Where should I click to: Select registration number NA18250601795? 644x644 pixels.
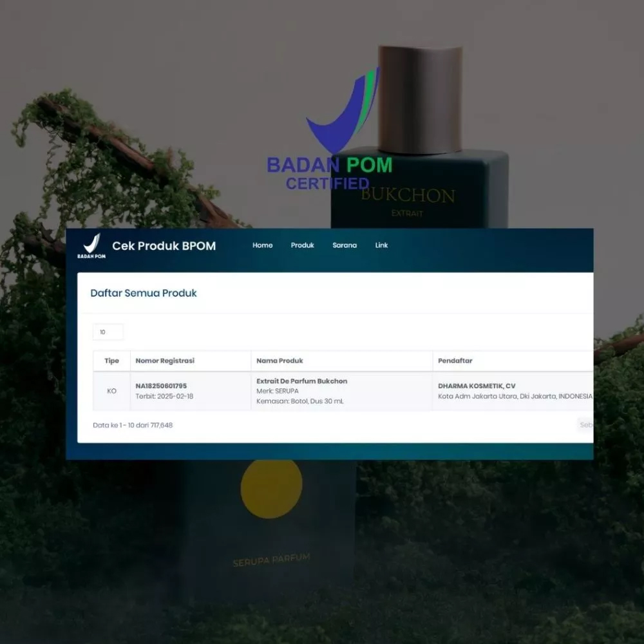161,386
